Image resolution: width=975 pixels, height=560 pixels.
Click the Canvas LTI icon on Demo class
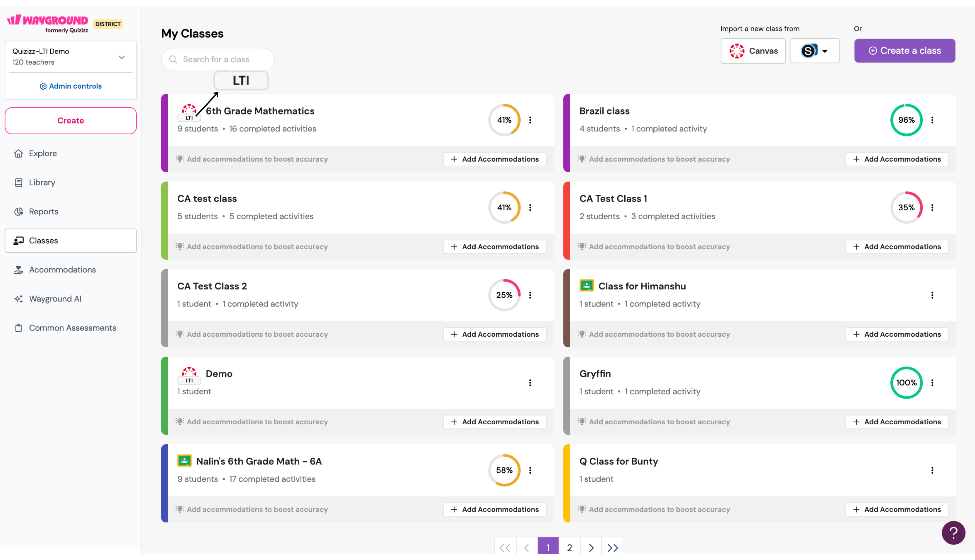[189, 375]
